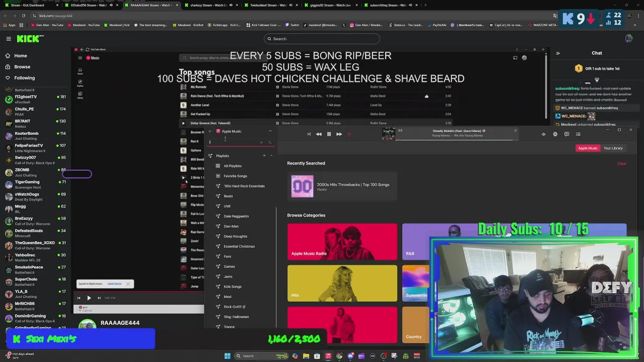Skip to previous track in Apple Music

coord(318,134)
